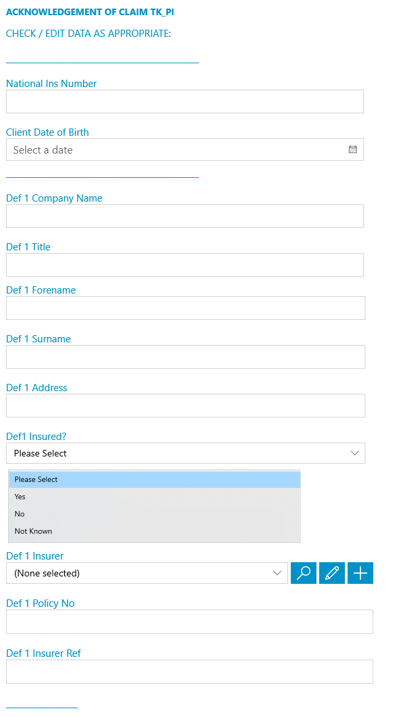Select the Def 1 Forename input box
The image size is (404, 717).
(x=186, y=308)
